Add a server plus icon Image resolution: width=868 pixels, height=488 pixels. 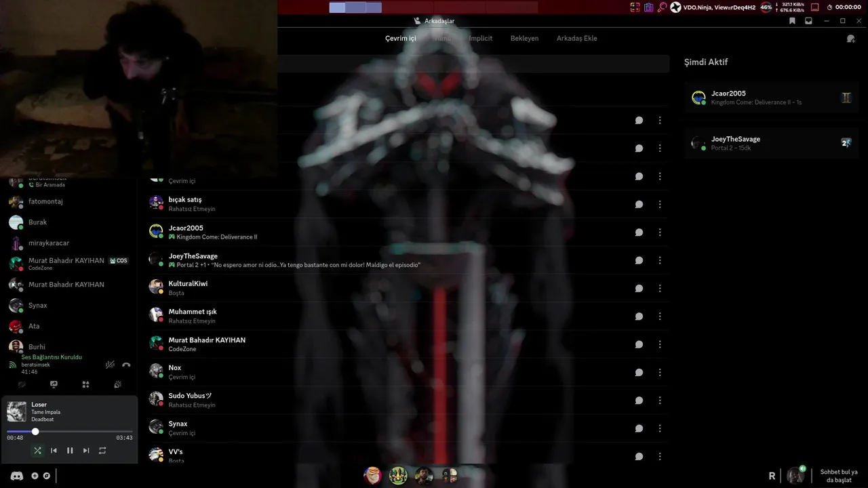point(35,476)
